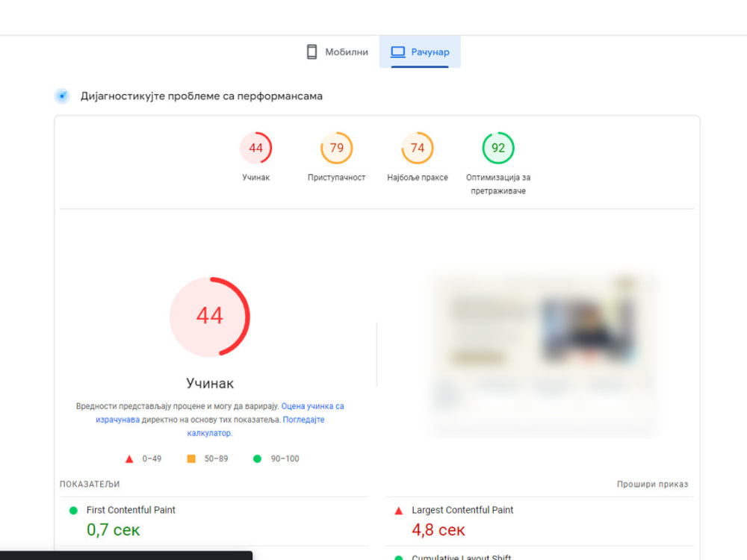
Task: Click the 'Дијагностикујте проблеме са перформансама' heading
Action: tap(202, 96)
